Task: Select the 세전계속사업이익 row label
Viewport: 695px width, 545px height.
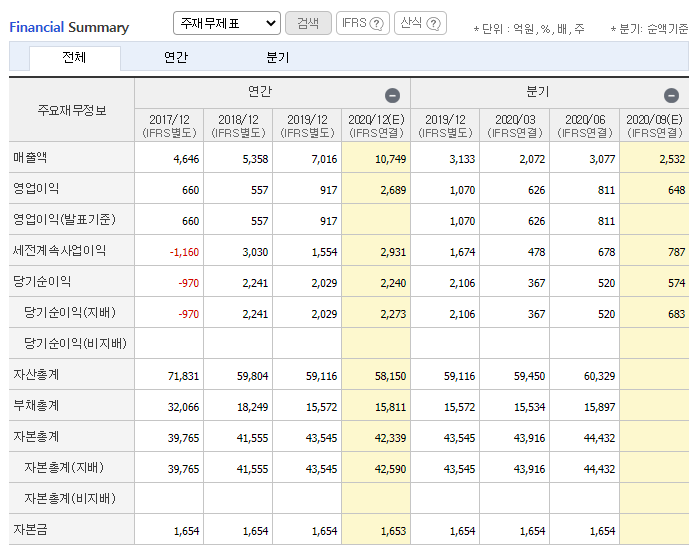Action: point(59,250)
